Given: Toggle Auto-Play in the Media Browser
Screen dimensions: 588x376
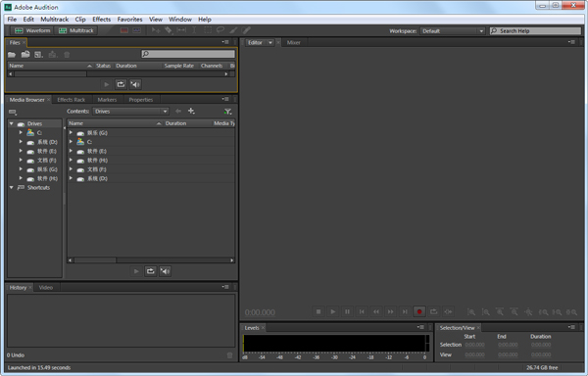Looking at the screenshot, I should (x=165, y=271).
